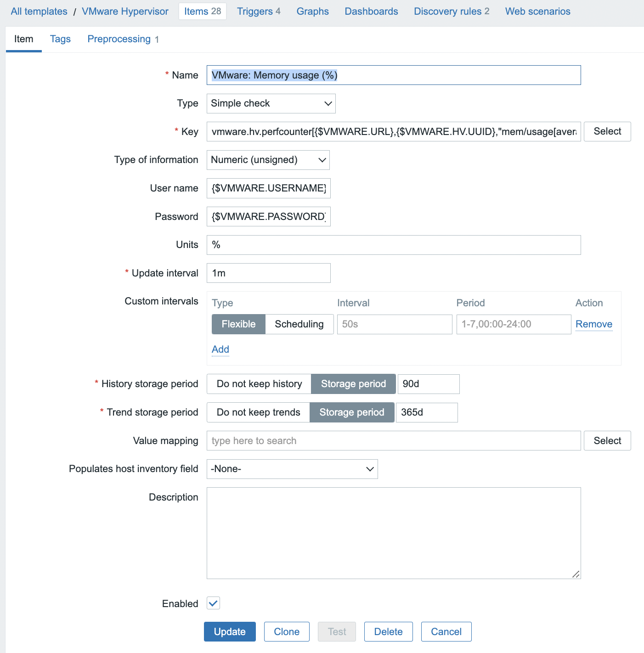Screen dimensions: 644x653
Task: Select Do not keep trends option
Action: pos(258,412)
